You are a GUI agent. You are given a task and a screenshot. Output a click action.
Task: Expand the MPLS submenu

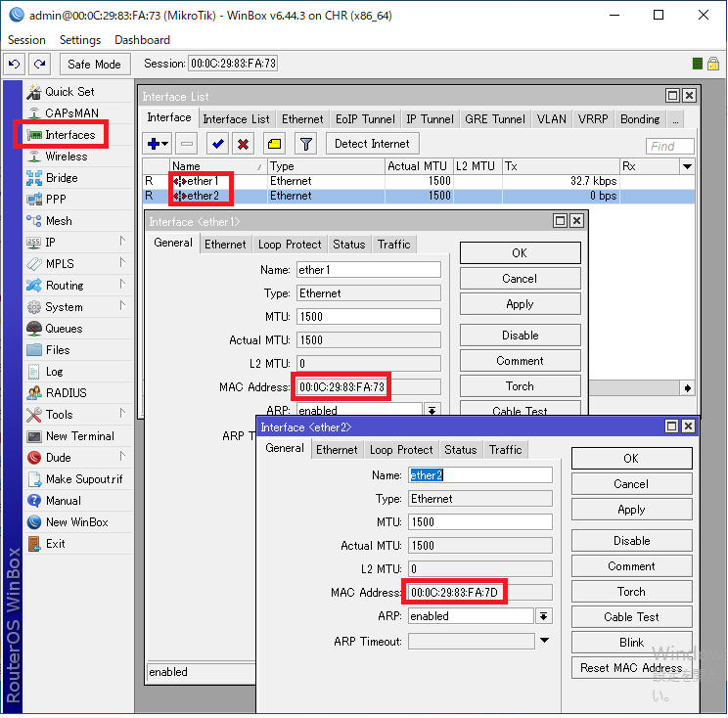(x=122, y=263)
